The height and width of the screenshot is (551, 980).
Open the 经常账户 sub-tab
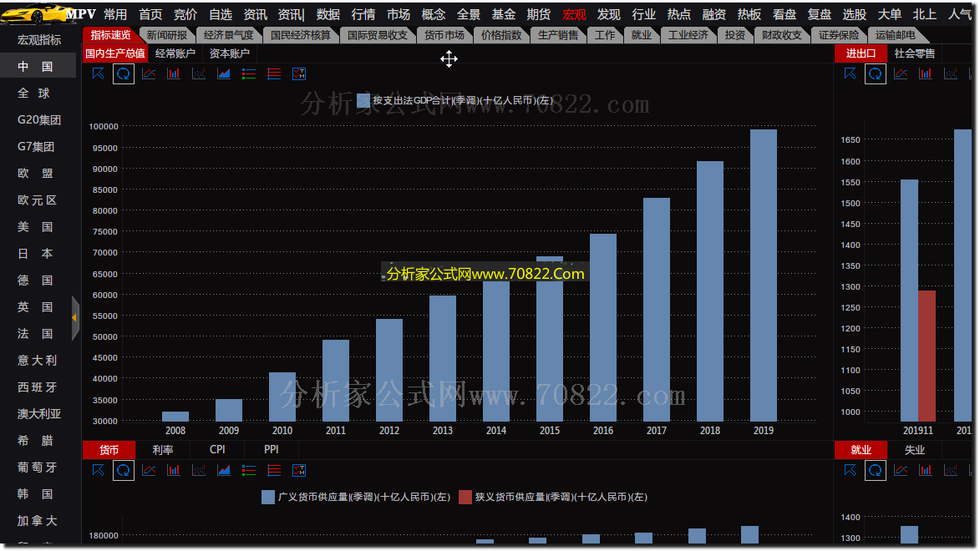coord(175,53)
